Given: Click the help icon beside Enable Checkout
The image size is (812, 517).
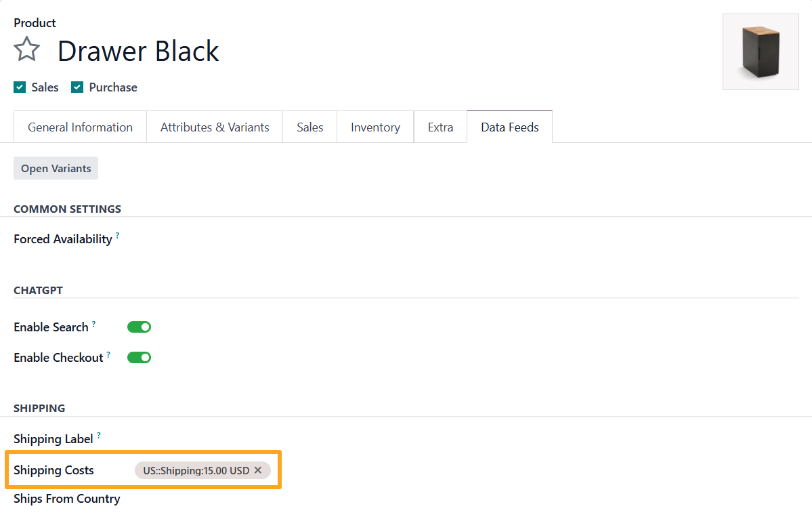Looking at the screenshot, I should point(108,353).
